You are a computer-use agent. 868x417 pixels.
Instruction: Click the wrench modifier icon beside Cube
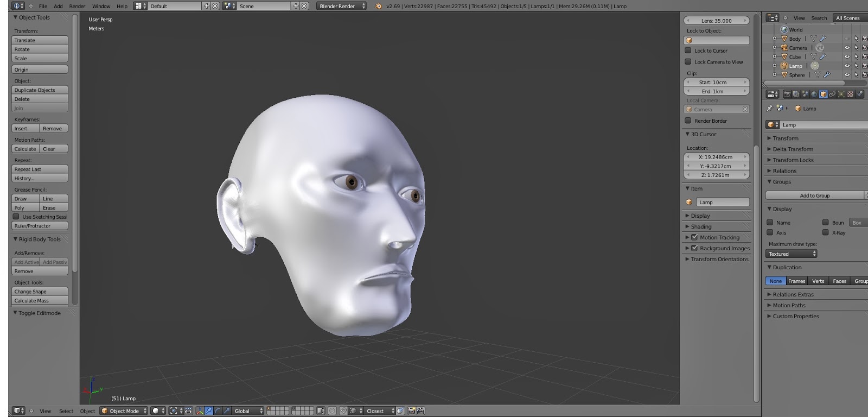tap(822, 56)
